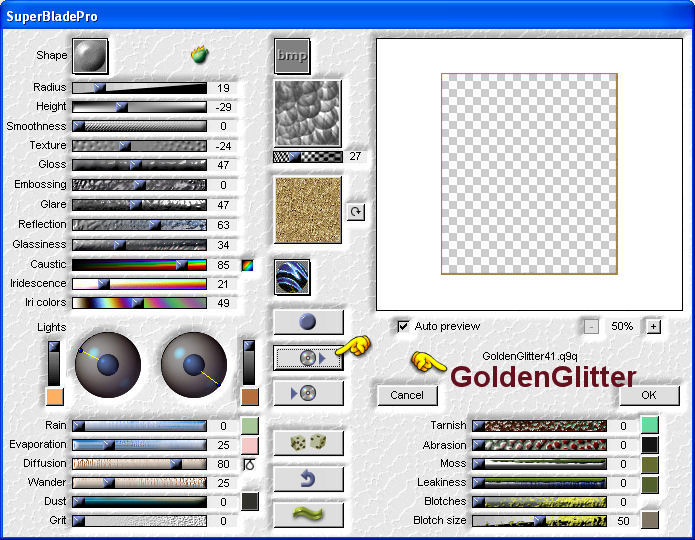Click the teal Tarnish color swatch

tap(650, 425)
